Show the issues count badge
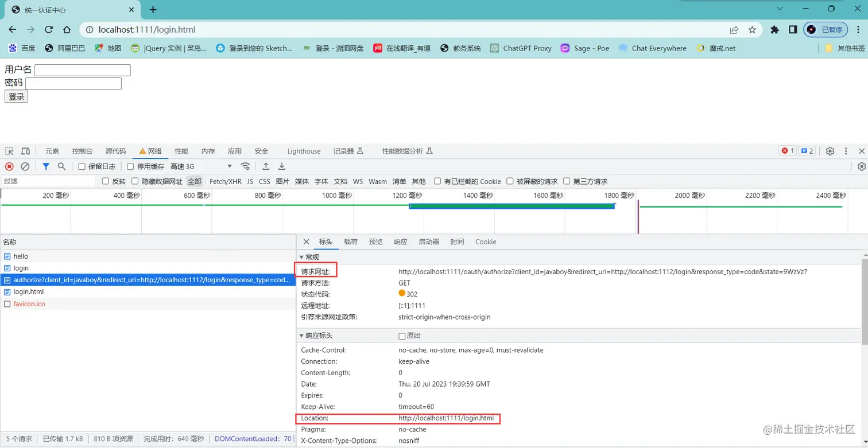Image resolution: width=868 pixels, height=448 pixels. 807,151
